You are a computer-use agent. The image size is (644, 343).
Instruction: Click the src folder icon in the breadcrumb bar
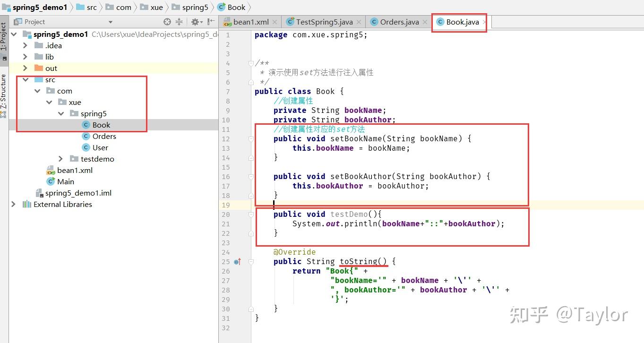point(80,7)
